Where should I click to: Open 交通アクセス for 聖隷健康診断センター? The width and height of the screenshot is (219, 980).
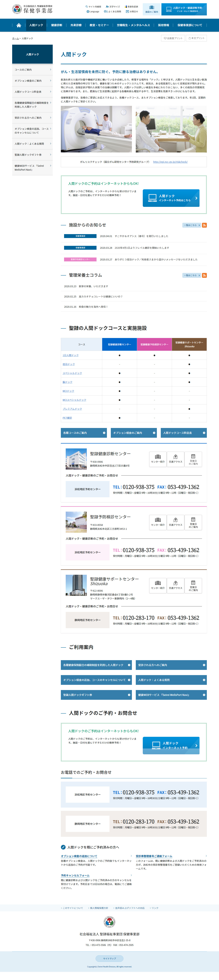tap(176, 459)
